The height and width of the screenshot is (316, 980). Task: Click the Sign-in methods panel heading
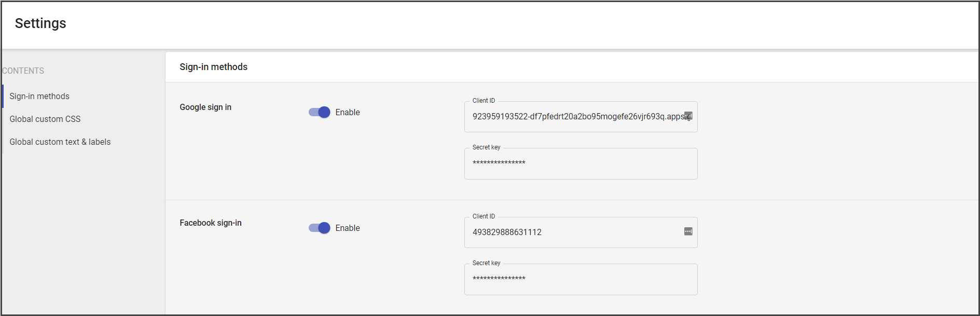213,67
